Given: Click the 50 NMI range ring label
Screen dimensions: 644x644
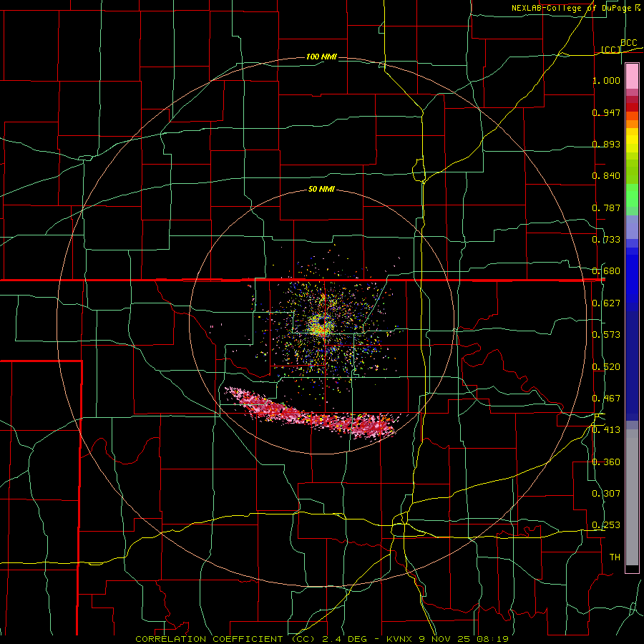Looking at the screenshot, I should pyautogui.click(x=321, y=190).
